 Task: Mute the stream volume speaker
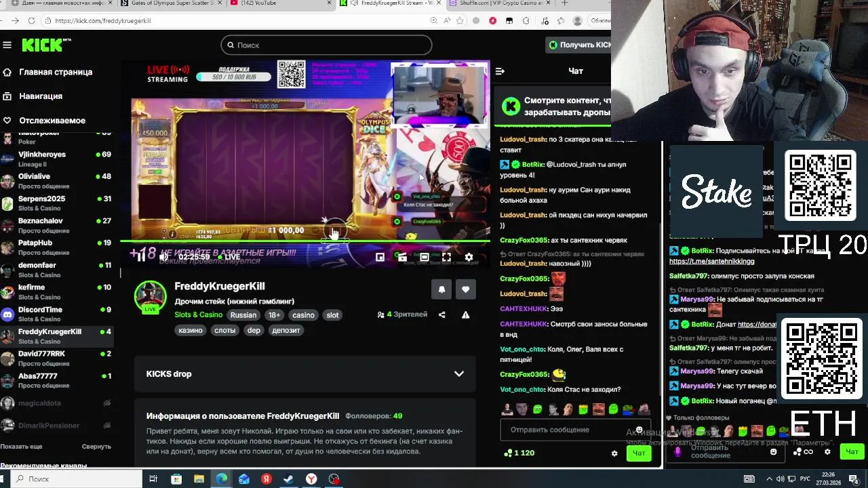(163, 257)
